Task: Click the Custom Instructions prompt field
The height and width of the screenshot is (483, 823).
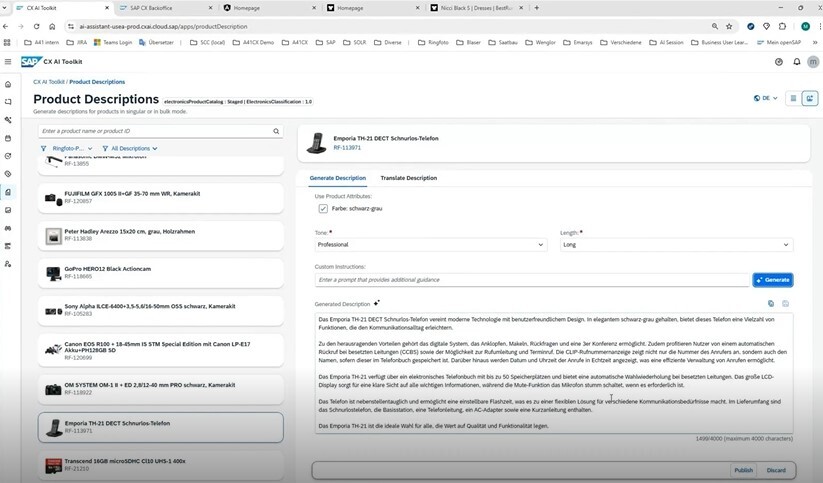Action: pyautogui.click(x=532, y=280)
